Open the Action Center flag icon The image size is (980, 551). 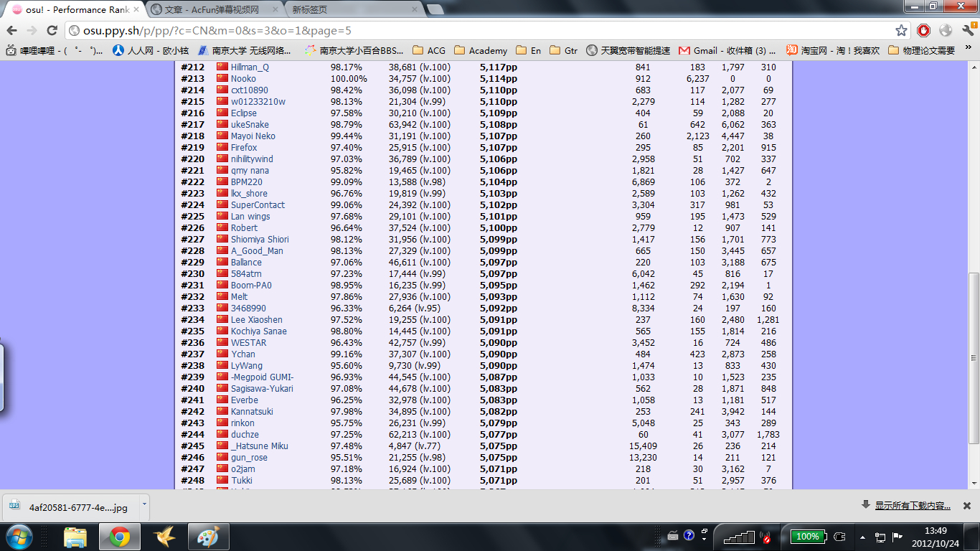(897, 537)
